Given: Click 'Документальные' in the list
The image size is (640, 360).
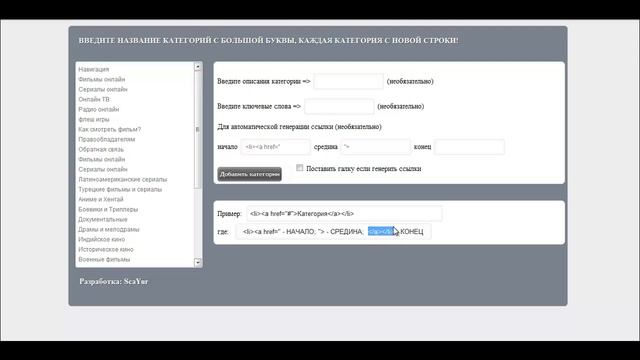Looking at the screenshot, I should [103, 219].
